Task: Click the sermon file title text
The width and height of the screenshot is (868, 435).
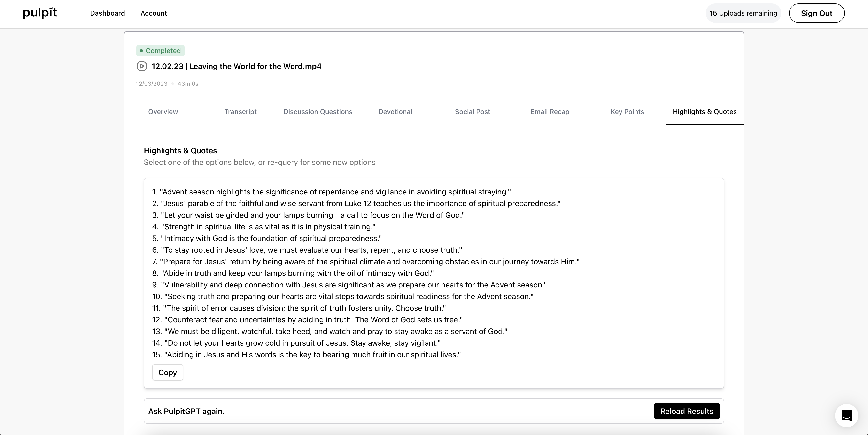Action: (236, 66)
